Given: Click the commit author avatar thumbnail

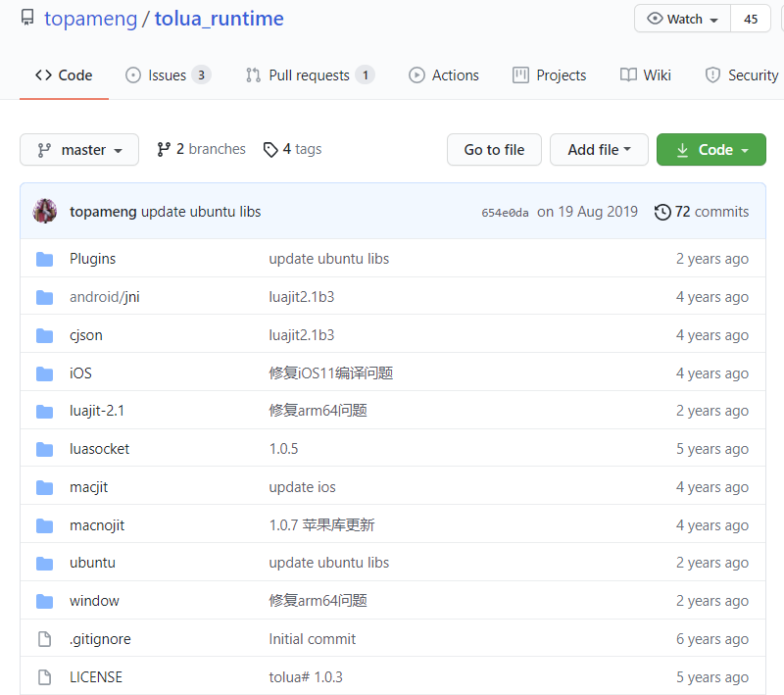Looking at the screenshot, I should tap(44, 212).
